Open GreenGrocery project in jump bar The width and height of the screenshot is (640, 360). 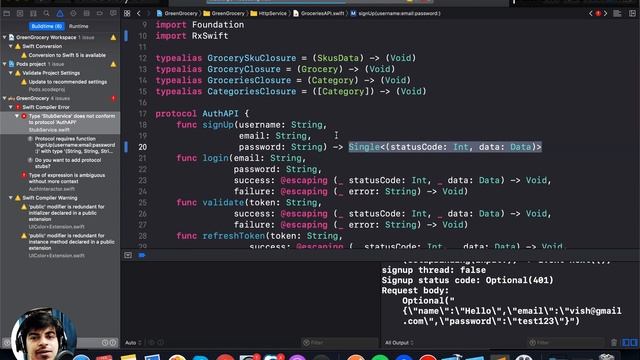click(x=177, y=13)
